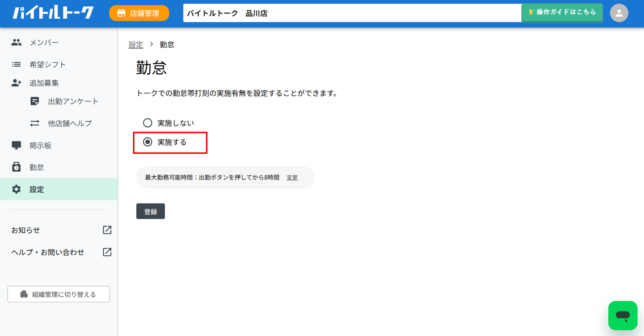Open the 掲示板 menu item

pyautogui.click(x=58, y=145)
